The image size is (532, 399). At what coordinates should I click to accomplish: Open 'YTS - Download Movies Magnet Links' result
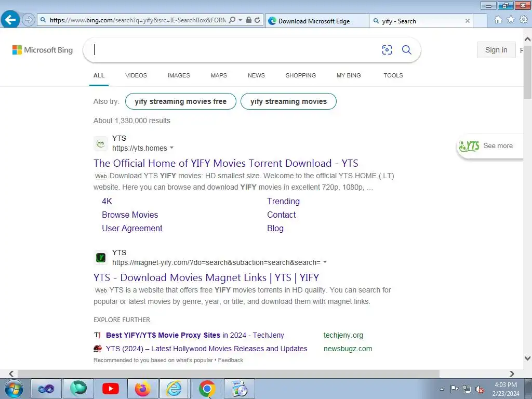point(206,277)
